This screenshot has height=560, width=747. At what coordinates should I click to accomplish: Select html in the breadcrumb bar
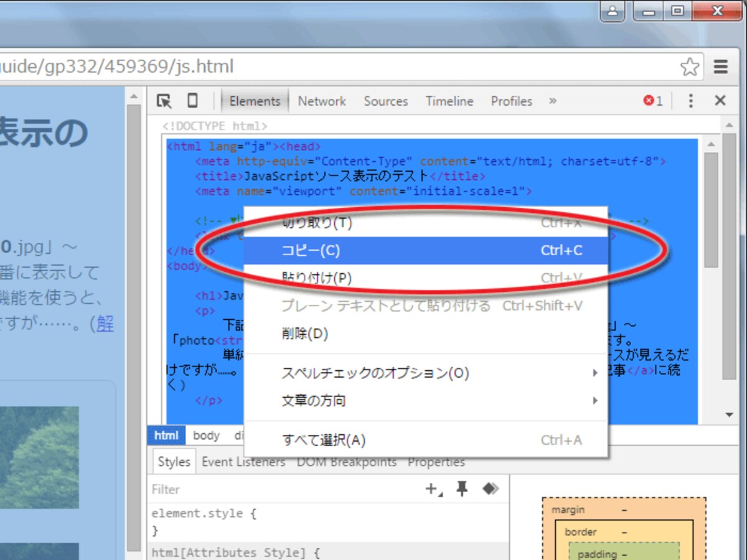(x=166, y=436)
